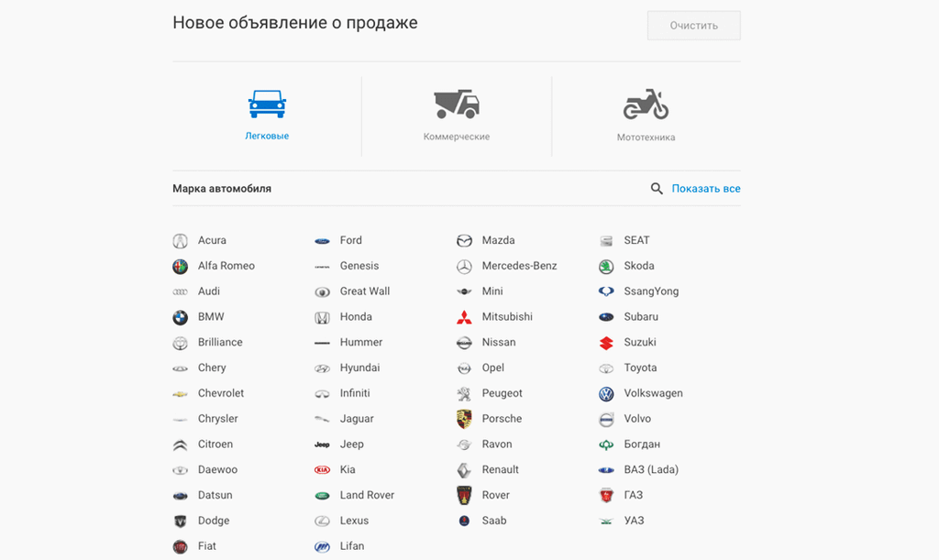Screen dimensions: 939x560
Task: Click the Jeep logo icon
Action: [x=322, y=445]
